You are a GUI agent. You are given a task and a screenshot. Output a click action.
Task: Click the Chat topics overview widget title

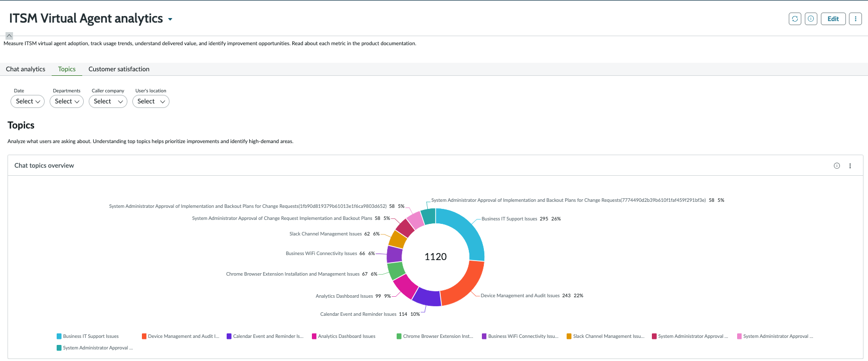(x=44, y=166)
